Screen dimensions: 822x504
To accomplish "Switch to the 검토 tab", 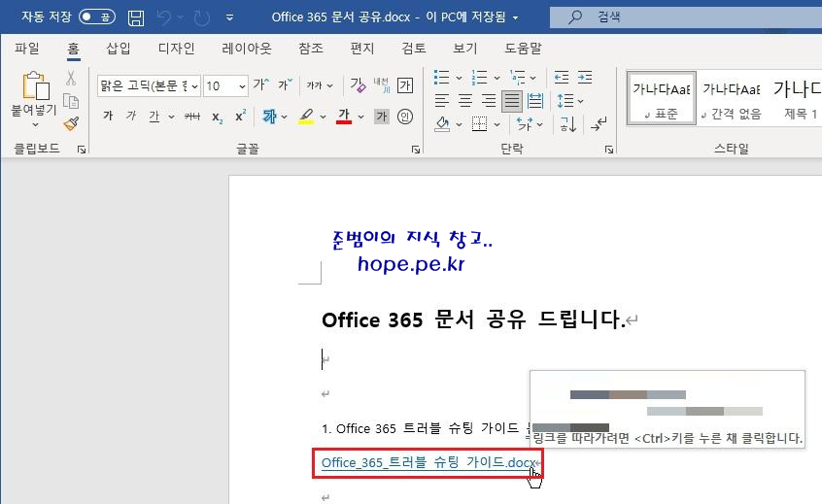I will [x=414, y=49].
